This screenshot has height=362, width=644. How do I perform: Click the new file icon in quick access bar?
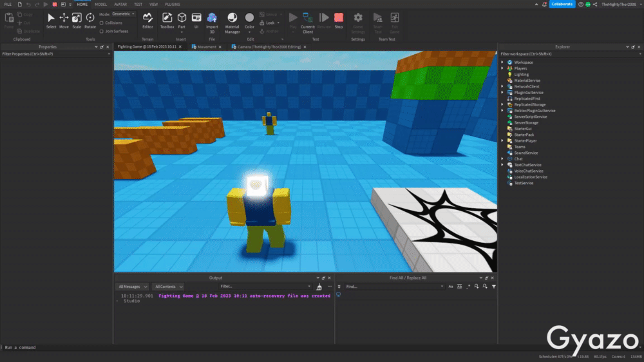(x=19, y=4)
